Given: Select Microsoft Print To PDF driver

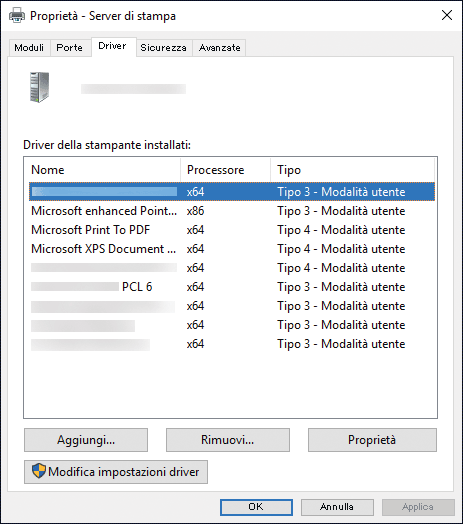Looking at the screenshot, I should pos(232,230).
